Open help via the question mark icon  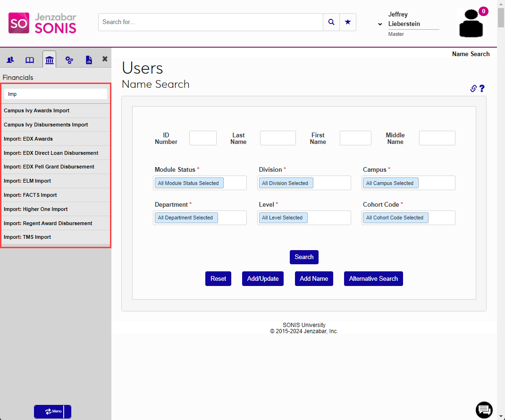point(482,88)
